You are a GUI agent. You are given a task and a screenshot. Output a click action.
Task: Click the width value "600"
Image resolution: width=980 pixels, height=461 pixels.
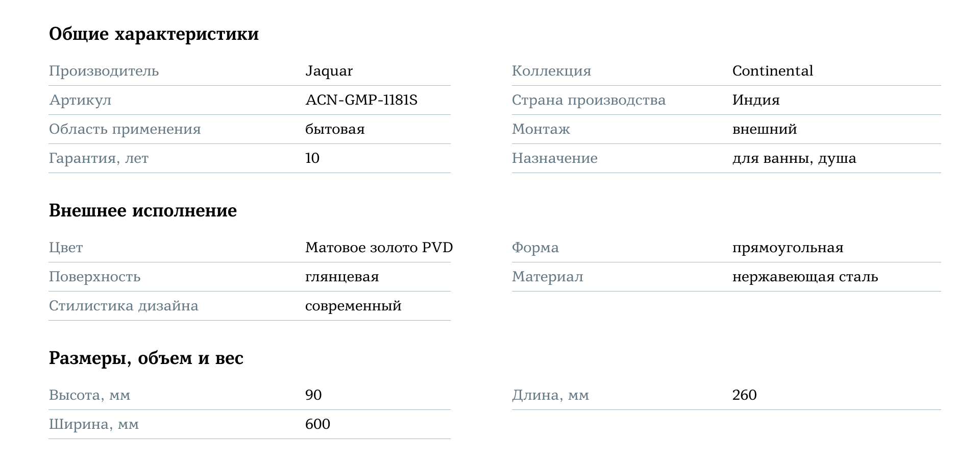point(317,424)
